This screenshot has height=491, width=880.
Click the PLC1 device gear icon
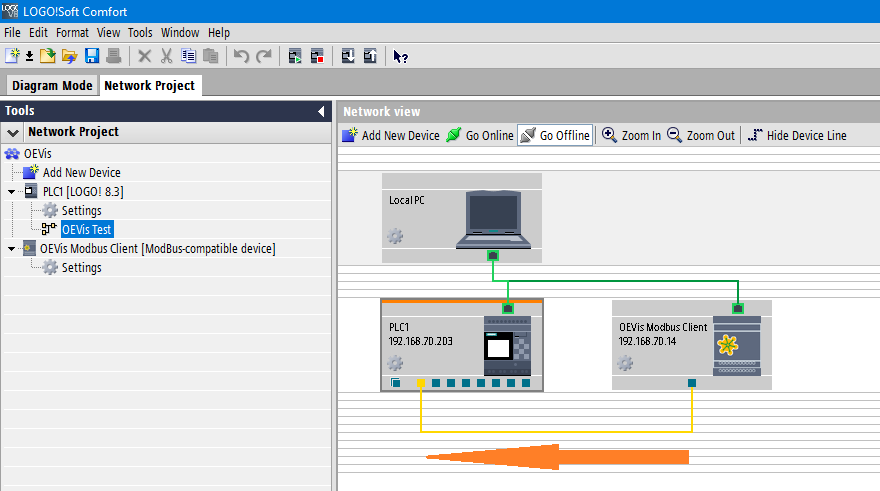coord(395,363)
